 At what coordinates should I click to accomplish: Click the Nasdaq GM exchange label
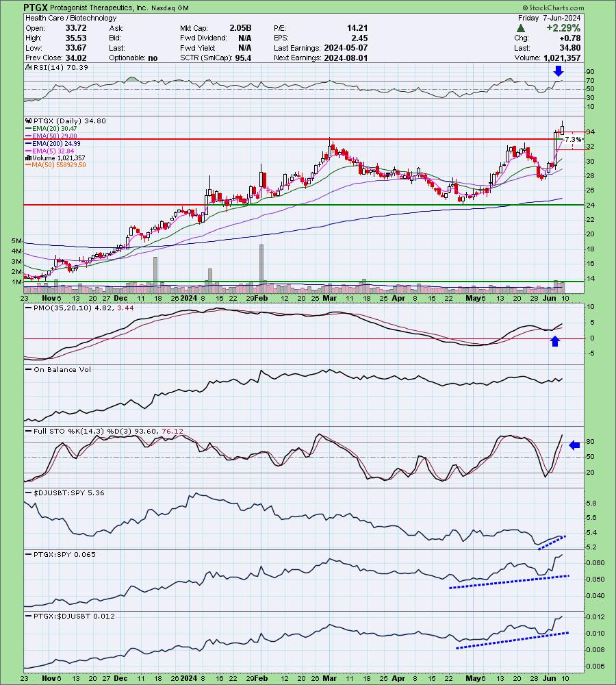[x=170, y=8]
